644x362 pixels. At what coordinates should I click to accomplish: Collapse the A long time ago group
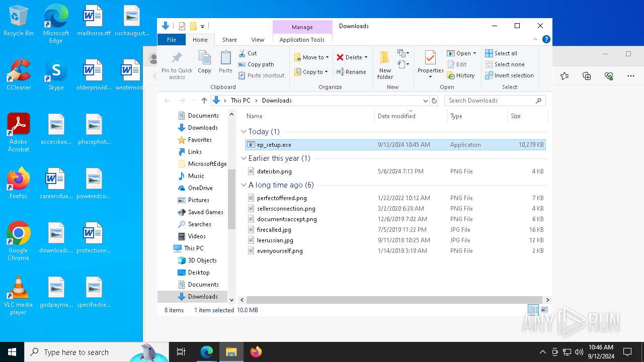tap(244, 185)
